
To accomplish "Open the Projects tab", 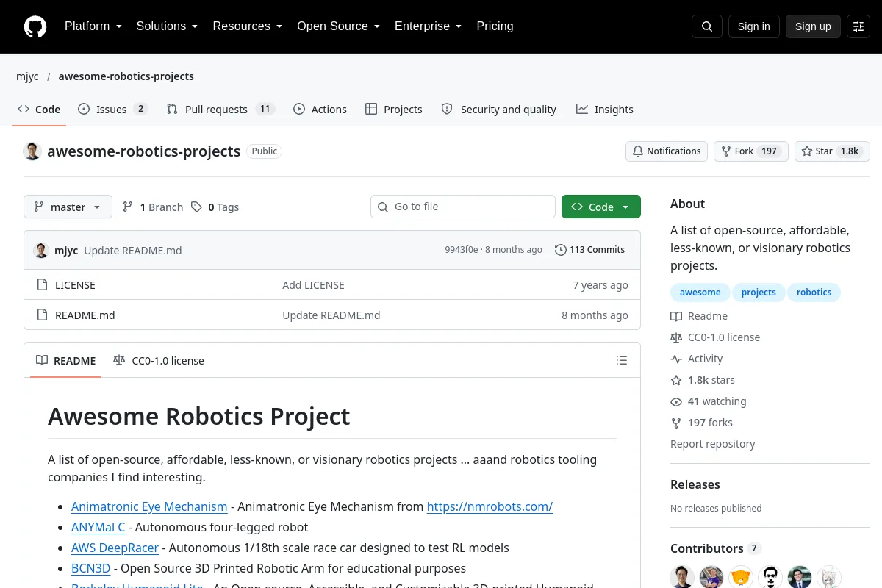I will click(x=394, y=109).
